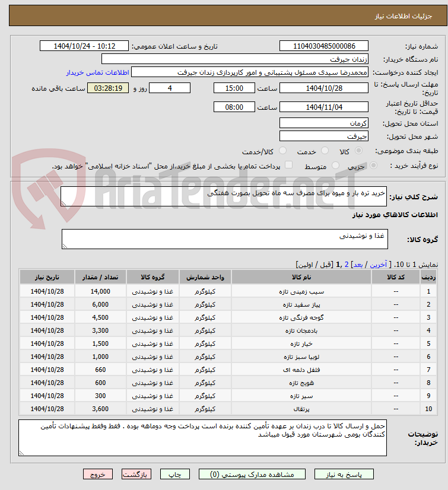Click the فلفل دلمه ای row name

[301, 370]
